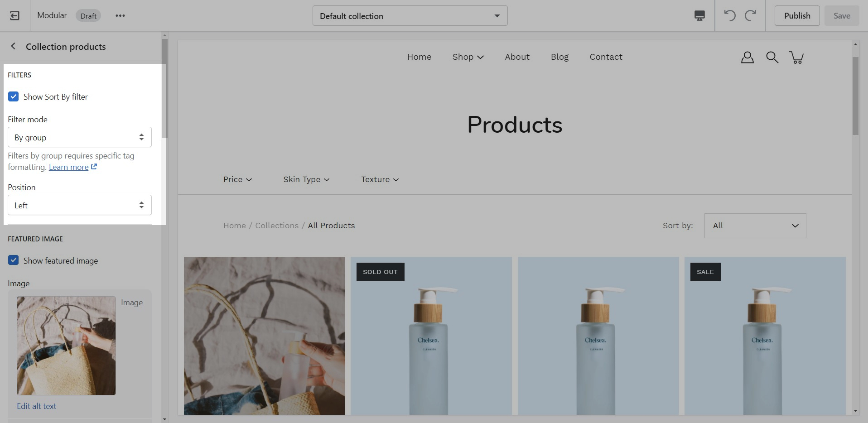Open the SALE product card
The height and width of the screenshot is (423, 868).
(765, 336)
